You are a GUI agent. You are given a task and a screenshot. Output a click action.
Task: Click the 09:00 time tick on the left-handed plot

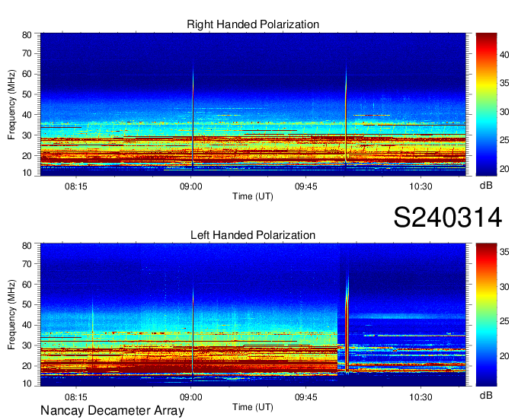pyautogui.click(x=191, y=397)
